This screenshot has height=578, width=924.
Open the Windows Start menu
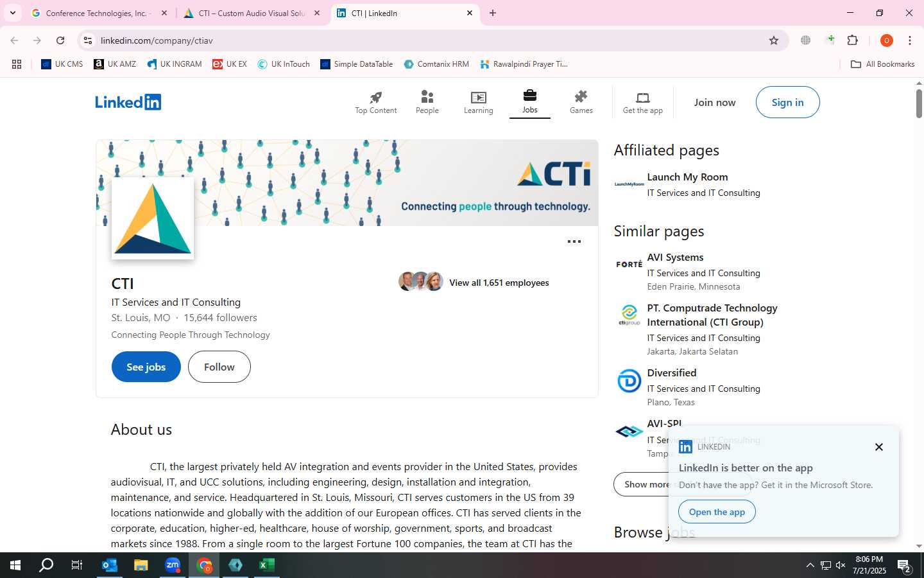(15, 565)
